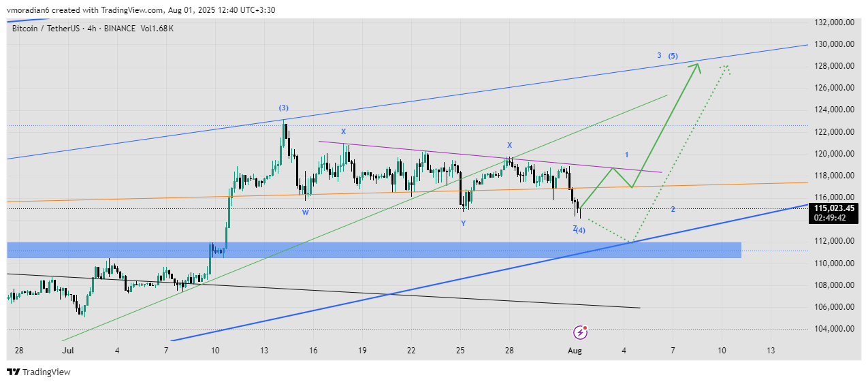This screenshot has width=868, height=384.
Task: Select the dotted green projection arrow head
Action: (726, 68)
